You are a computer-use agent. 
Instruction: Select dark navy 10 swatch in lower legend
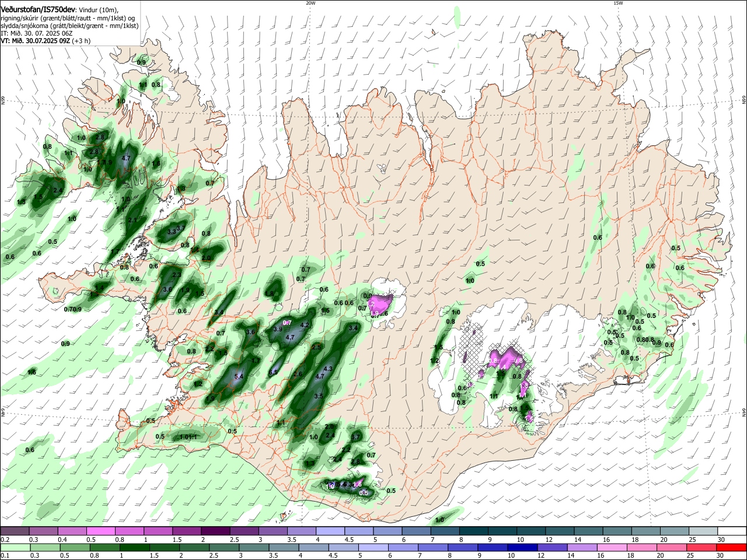[x=522, y=547]
